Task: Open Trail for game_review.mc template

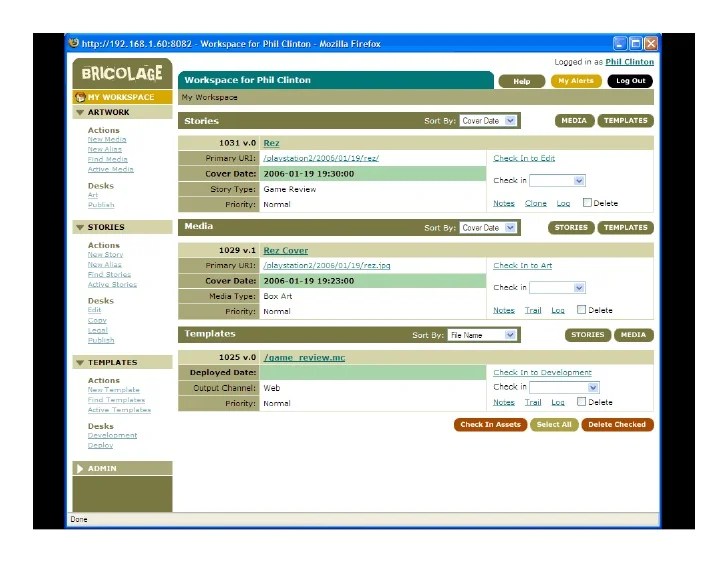Action: click(533, 402)
